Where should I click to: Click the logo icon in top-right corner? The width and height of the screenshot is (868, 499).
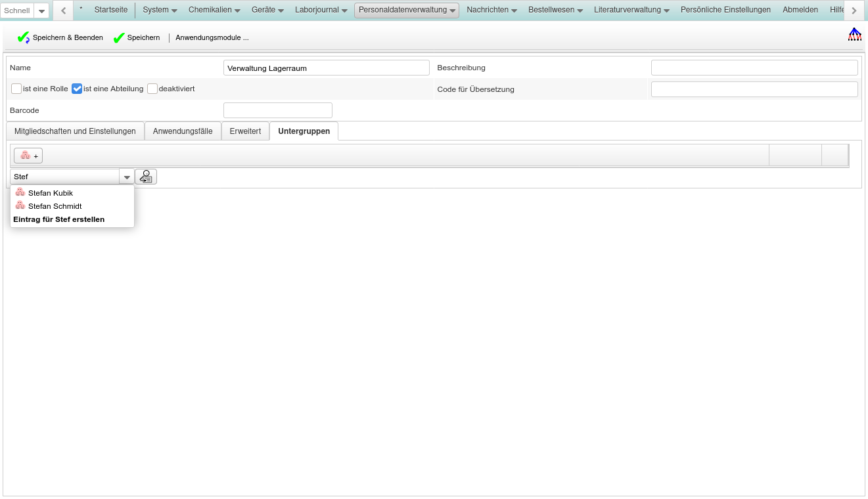(854, 35)
